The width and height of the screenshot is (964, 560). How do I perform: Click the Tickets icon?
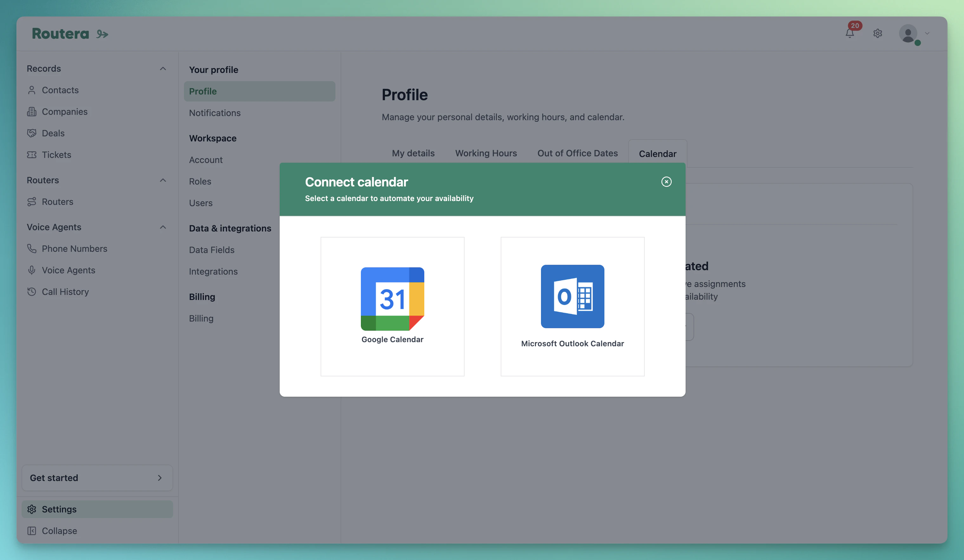coord(32,154)
